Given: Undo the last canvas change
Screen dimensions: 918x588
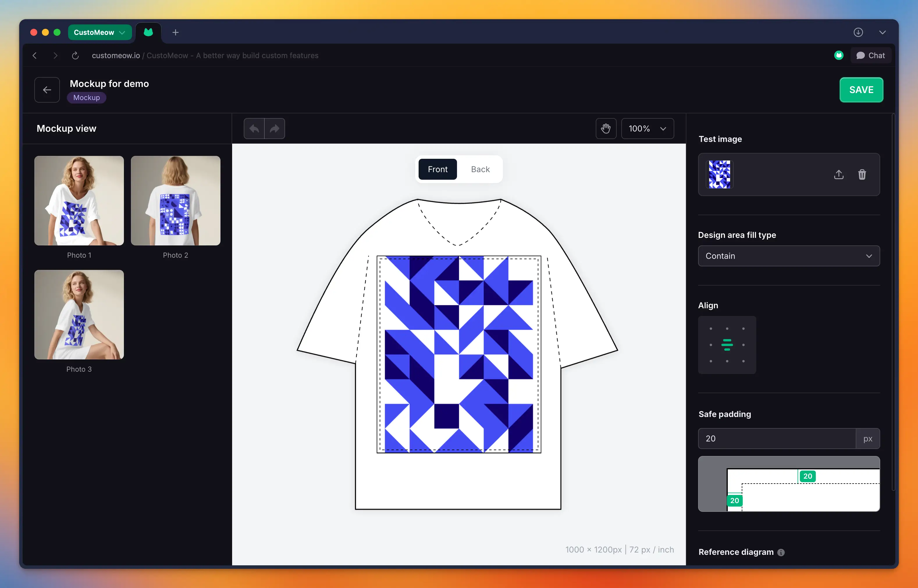Looking at the screenshot, I should tap(254, 129).
